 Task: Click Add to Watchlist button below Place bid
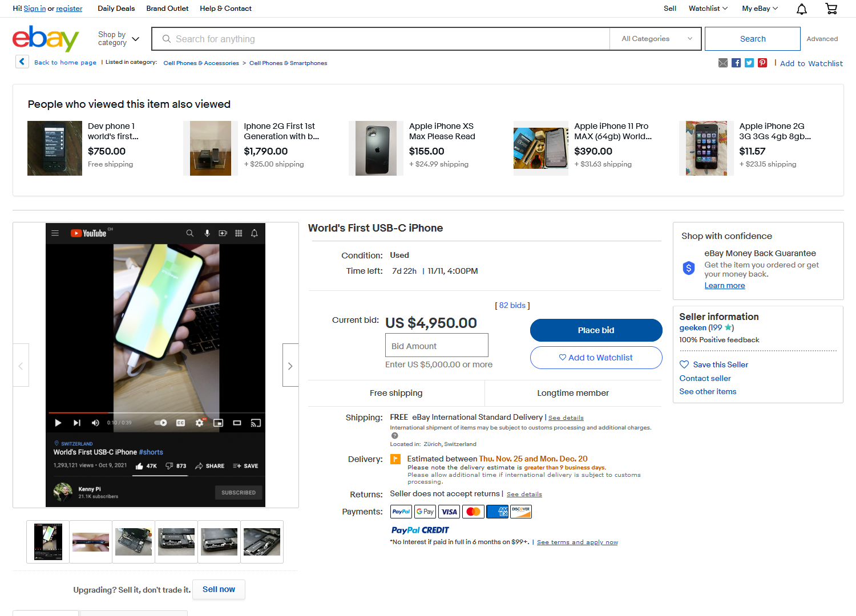pyautogui.click(x=596, y=358)
